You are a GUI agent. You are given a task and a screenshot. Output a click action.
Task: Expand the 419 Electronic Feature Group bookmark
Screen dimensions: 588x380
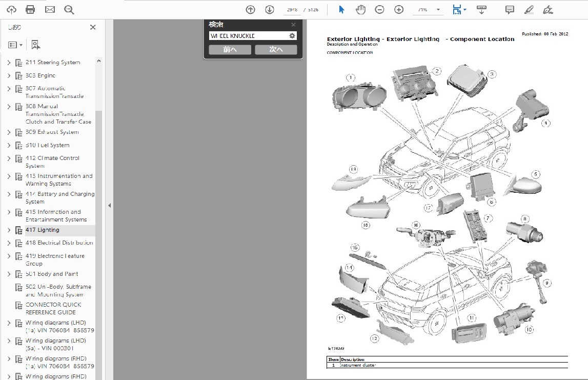coord(9,256)
